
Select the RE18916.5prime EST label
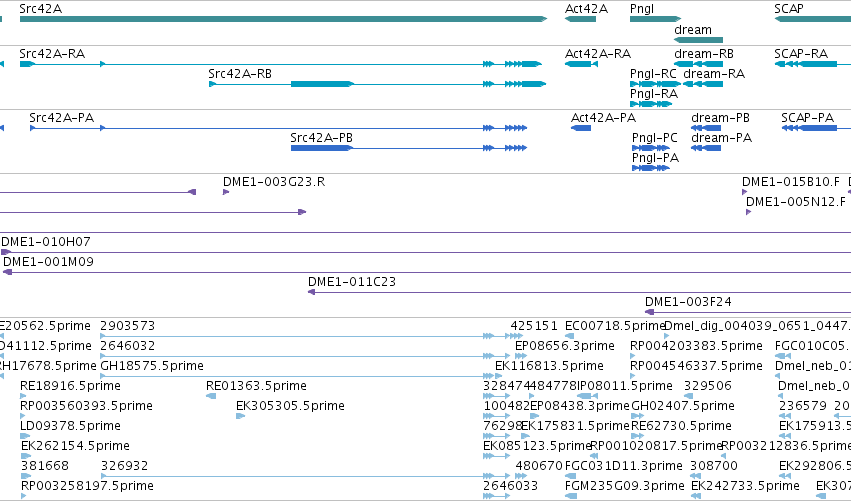[70, 386]
